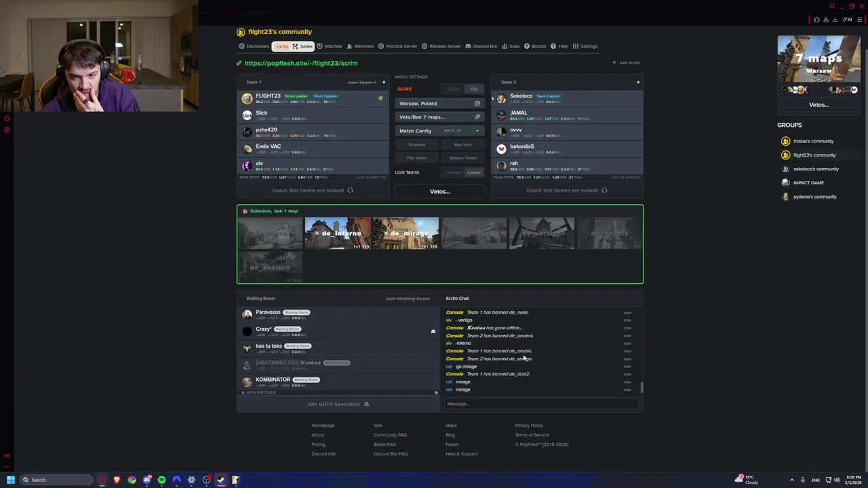Click alv's avatar in Team 1
This screenshot has width=868, height=488.
247,165
